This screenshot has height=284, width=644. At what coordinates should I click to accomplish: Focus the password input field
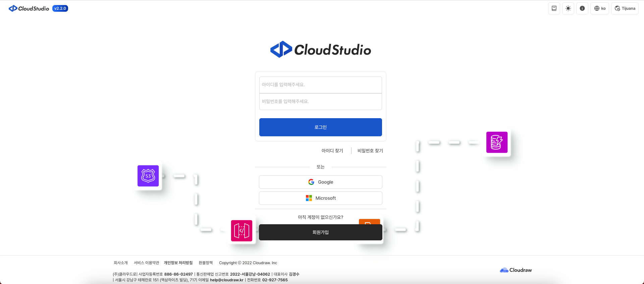320,101
